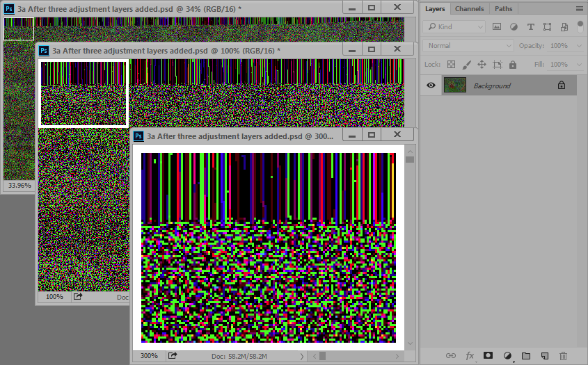588x365 pixels.
Task: Filter layers by adjustment layer icon
Action: click(514, 26)
